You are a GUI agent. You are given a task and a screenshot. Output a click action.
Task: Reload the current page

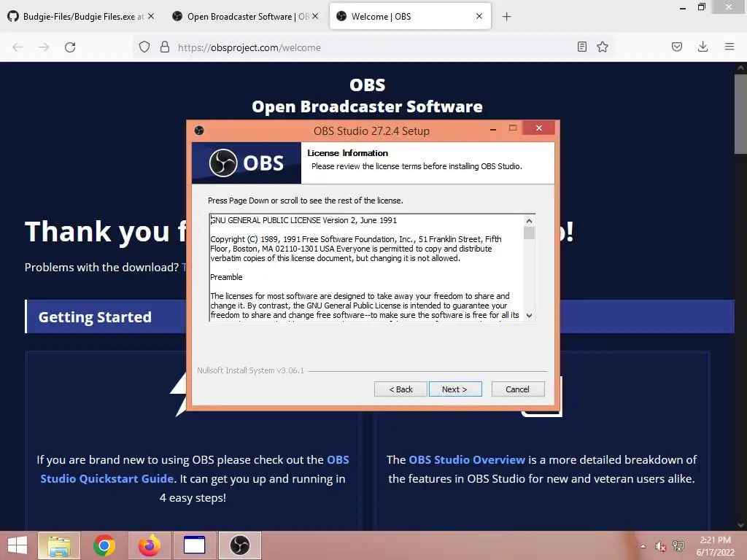(x=70, y=47)
